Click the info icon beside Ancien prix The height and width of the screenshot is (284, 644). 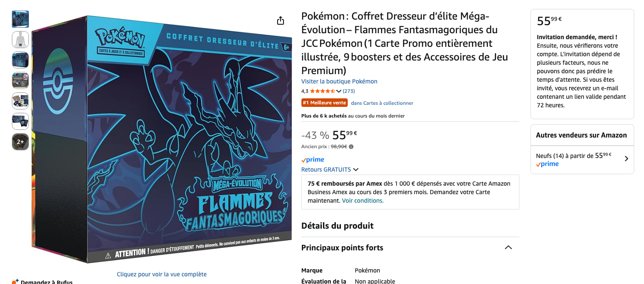click(351, 147)
